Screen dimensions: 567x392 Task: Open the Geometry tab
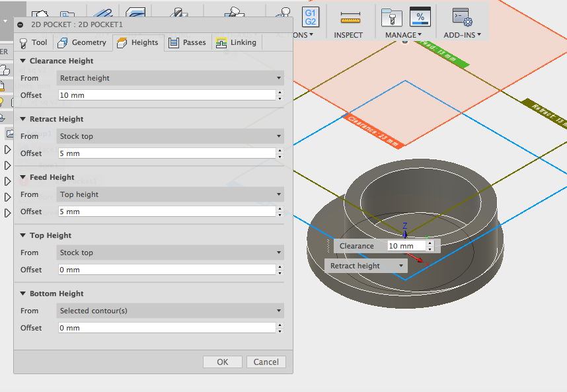point(82,42)
